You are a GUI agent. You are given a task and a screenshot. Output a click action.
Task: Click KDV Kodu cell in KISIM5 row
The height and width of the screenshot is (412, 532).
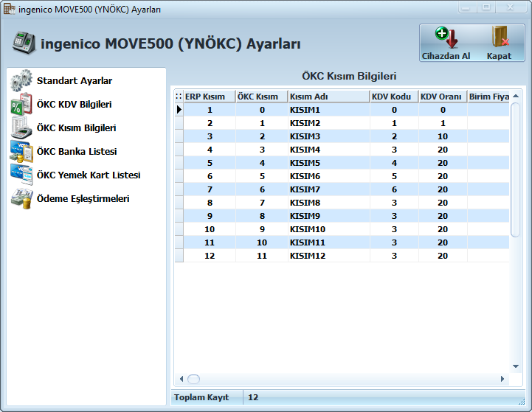tap(394, 163)
